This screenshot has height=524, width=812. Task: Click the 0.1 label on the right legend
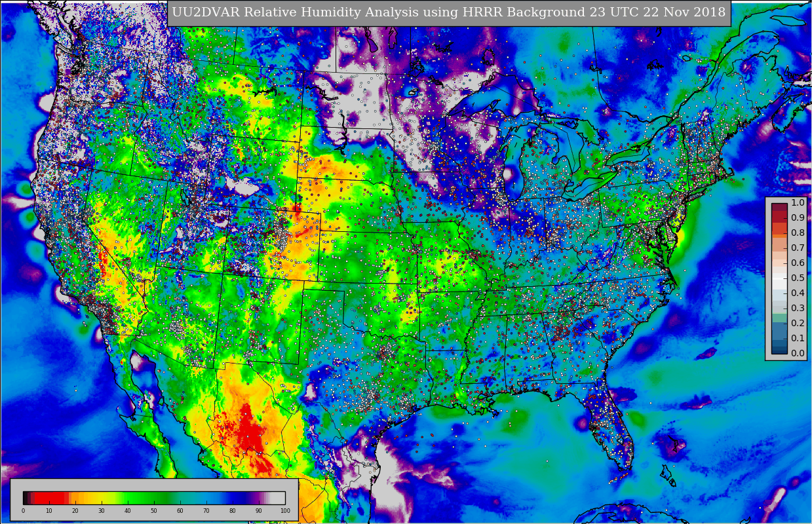798,338
